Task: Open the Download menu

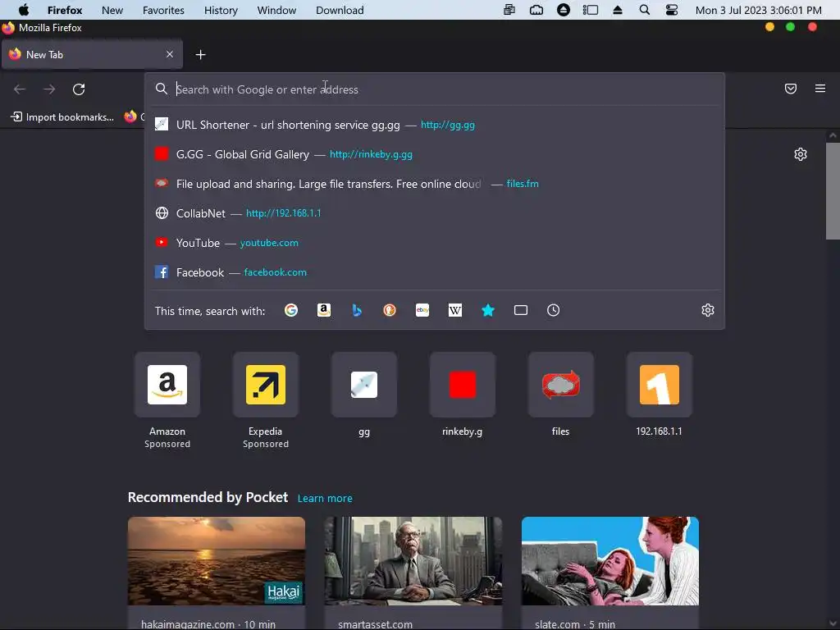Action: pos(340,10)
